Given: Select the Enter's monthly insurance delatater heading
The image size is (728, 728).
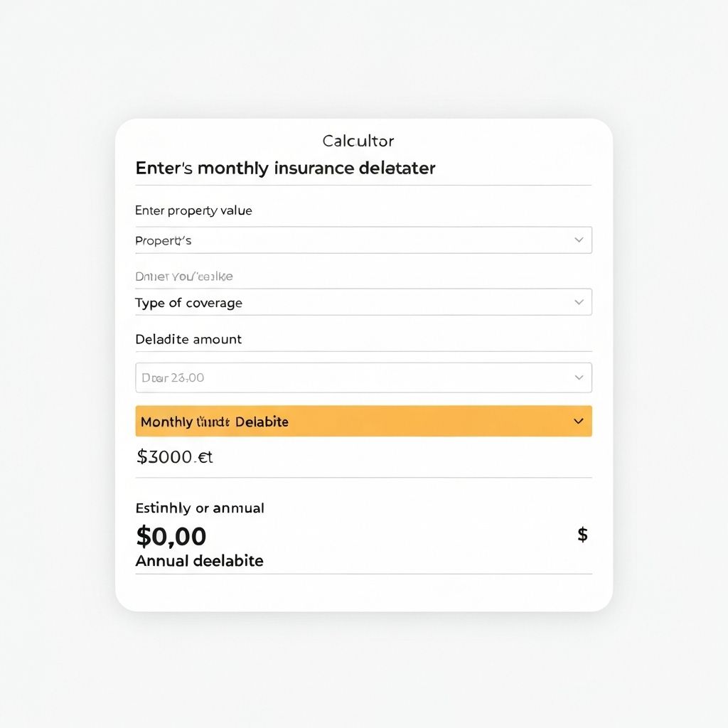Looking at the screenshot, I should (x=284, y=168).
